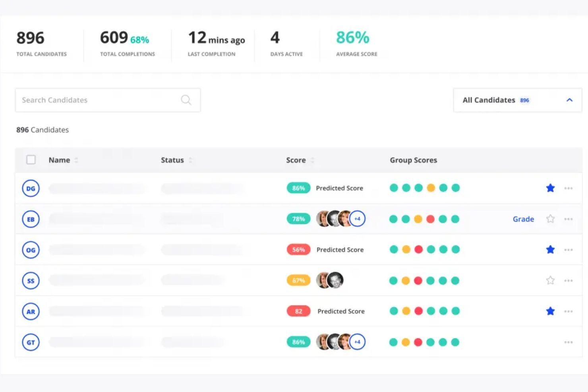Click the +4 avatar badge on GT's row
The image size is (588, 392).
pos(357,342)
